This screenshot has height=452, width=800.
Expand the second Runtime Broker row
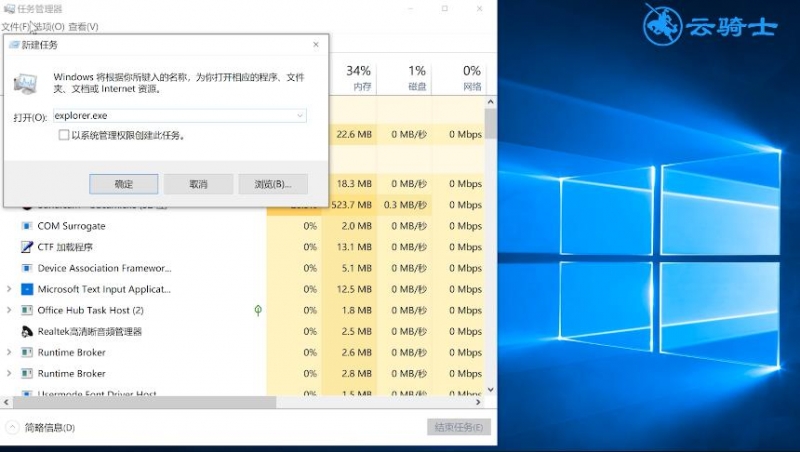(9, 373)
